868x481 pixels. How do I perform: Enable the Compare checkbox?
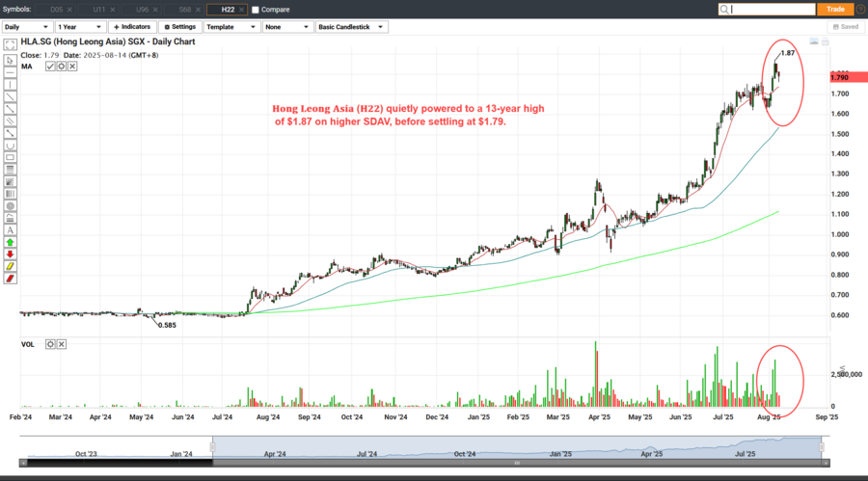[256, 10]
